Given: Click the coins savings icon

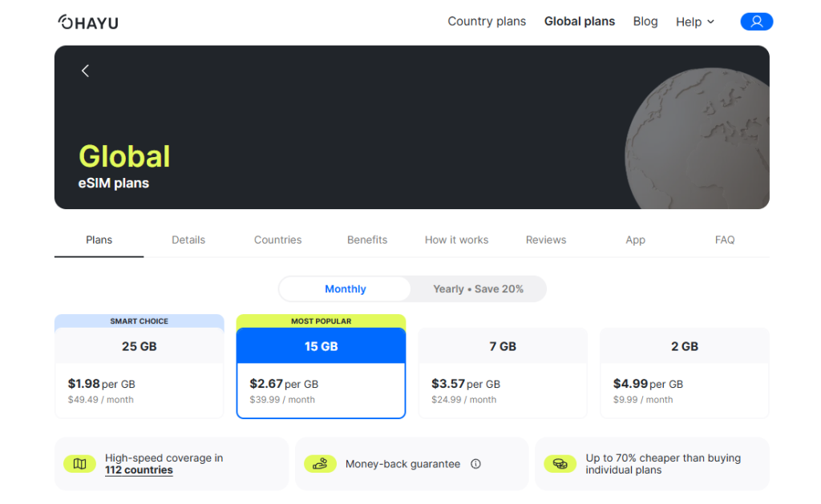Looking at the screenshot, I should [x=560, y=464].
